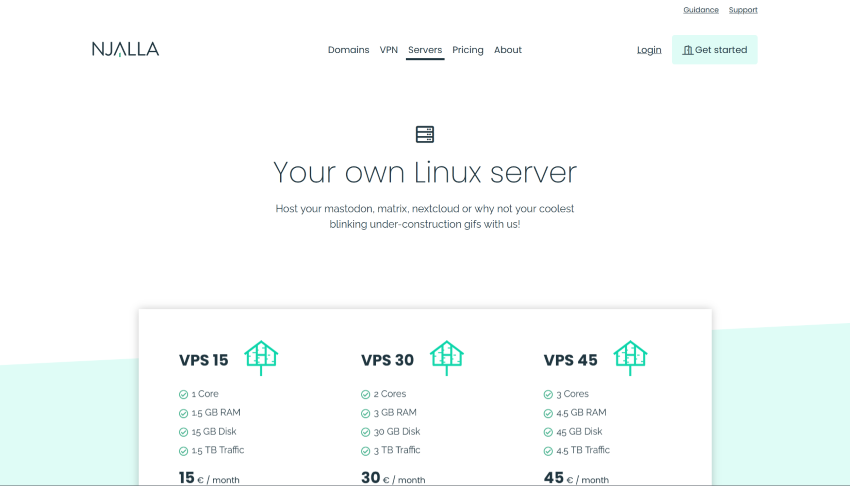This screenshot has width=850, height=486.
Task: Go to the VPN page
Action: click(389, 50)
